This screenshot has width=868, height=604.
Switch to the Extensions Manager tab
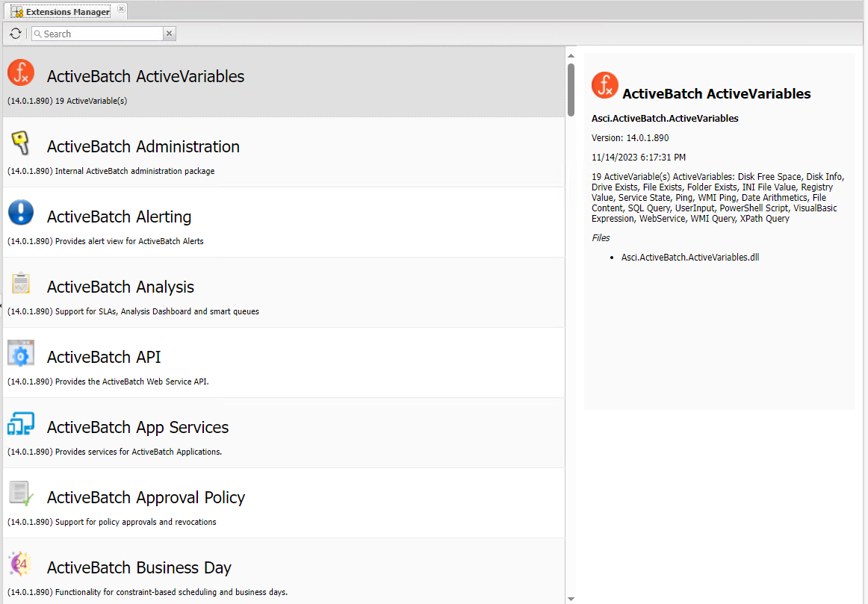63,11
